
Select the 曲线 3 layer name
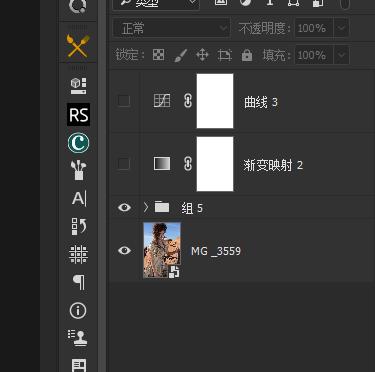tap(261, 102)
